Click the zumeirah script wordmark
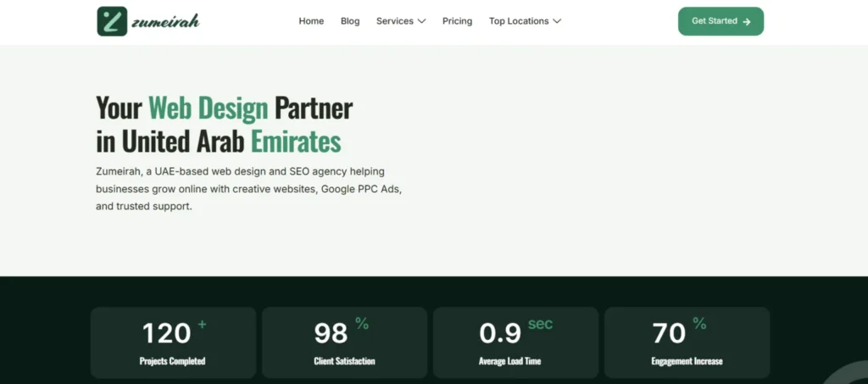 (165, 22)
